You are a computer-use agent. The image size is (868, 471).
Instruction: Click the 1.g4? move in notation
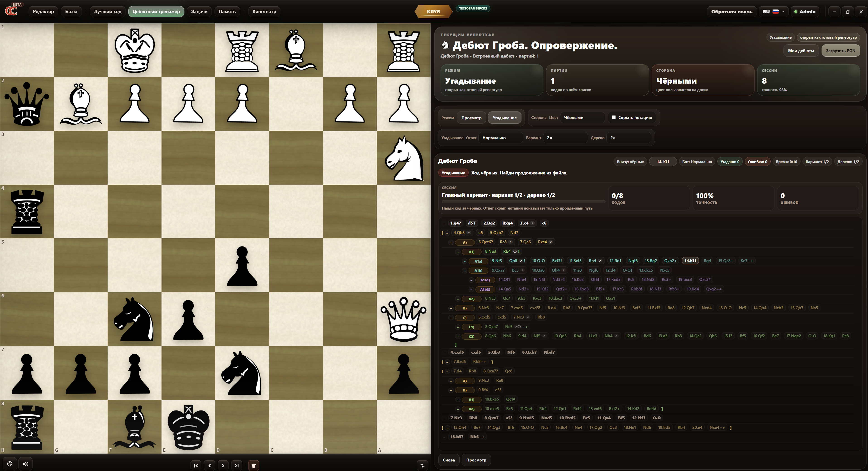click(455, 223)
